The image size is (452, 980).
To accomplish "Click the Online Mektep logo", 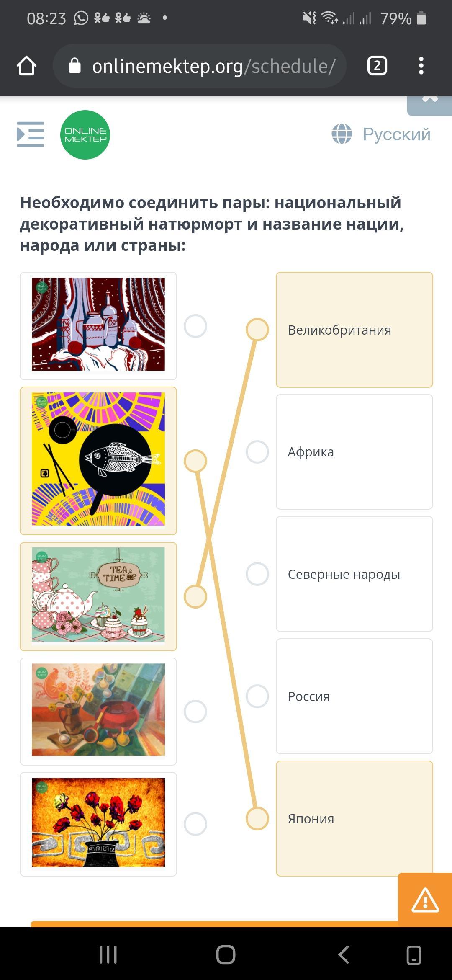I will (85, 135).
